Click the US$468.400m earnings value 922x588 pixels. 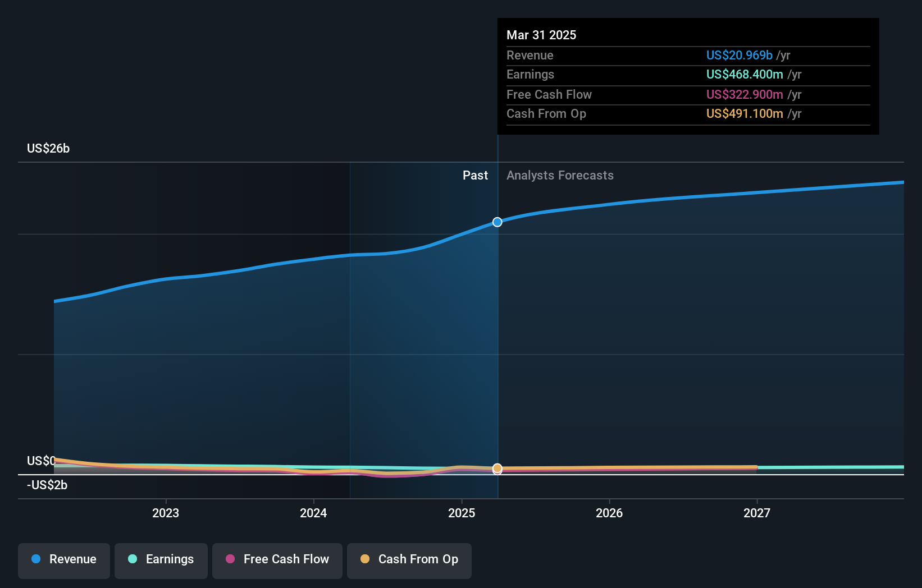click(745, 74)
